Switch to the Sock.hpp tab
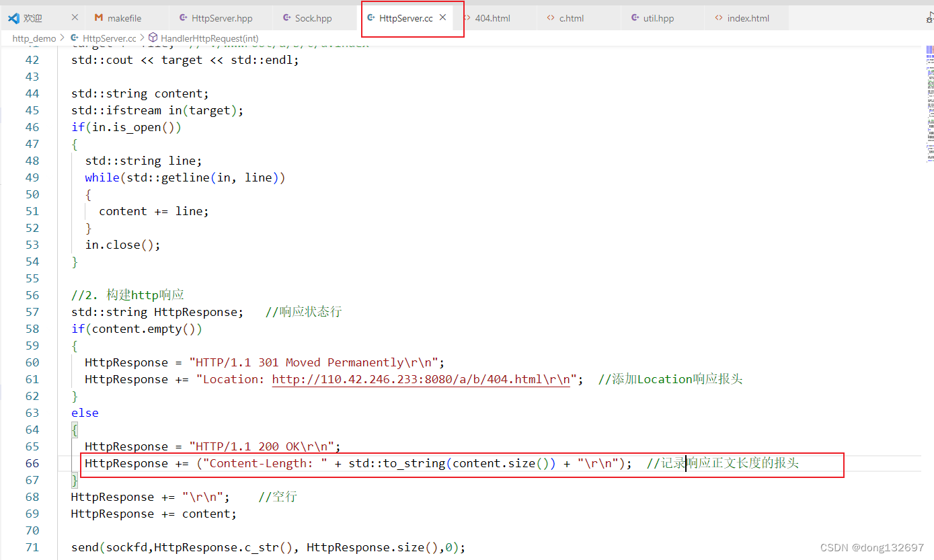934x560 pixels. pyautogui.click(x=313, y=18)
